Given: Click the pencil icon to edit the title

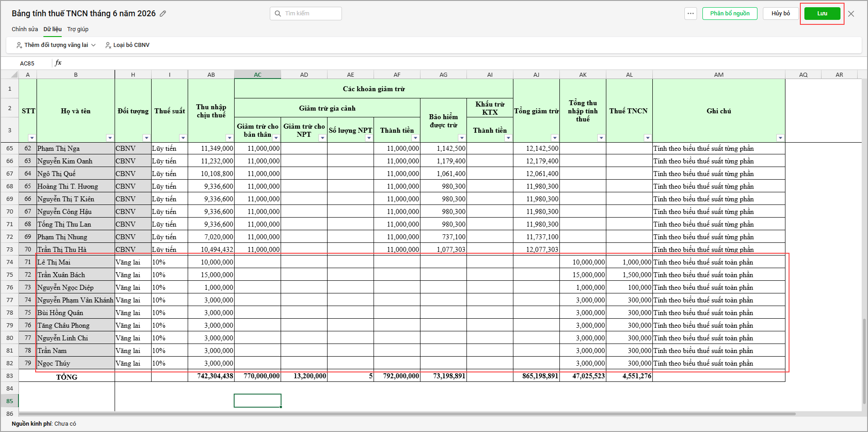Looking at the screenshot, I should [x=163, y=14].
